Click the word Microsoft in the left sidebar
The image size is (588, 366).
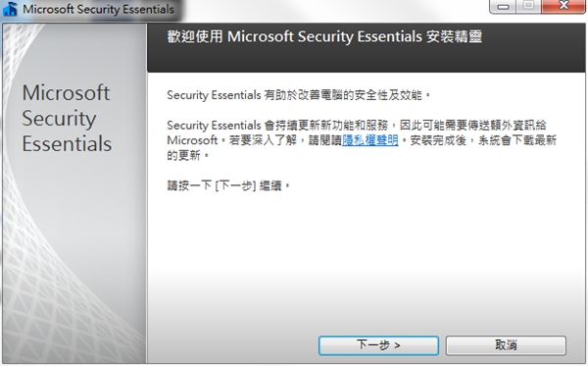(66, 92)
